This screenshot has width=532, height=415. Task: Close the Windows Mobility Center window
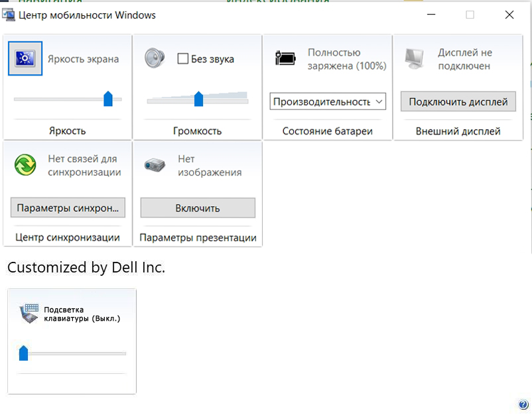tap(509, 15)
